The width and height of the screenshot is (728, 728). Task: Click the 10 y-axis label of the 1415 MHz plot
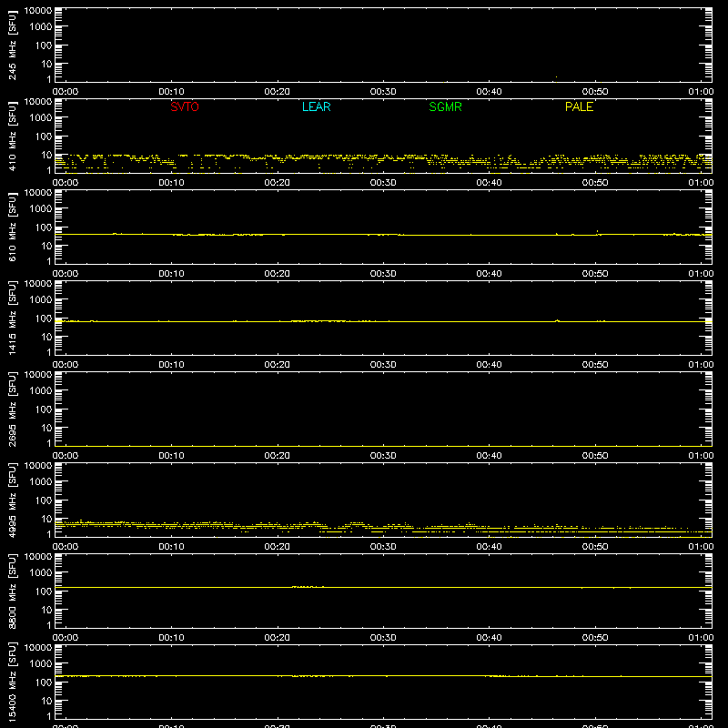tap(46, 337)
